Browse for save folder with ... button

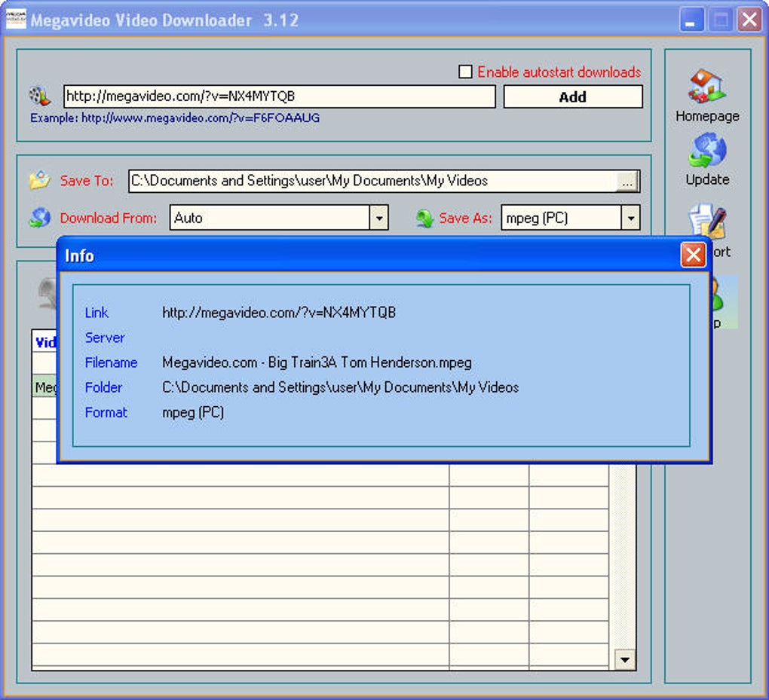(627, 182)
